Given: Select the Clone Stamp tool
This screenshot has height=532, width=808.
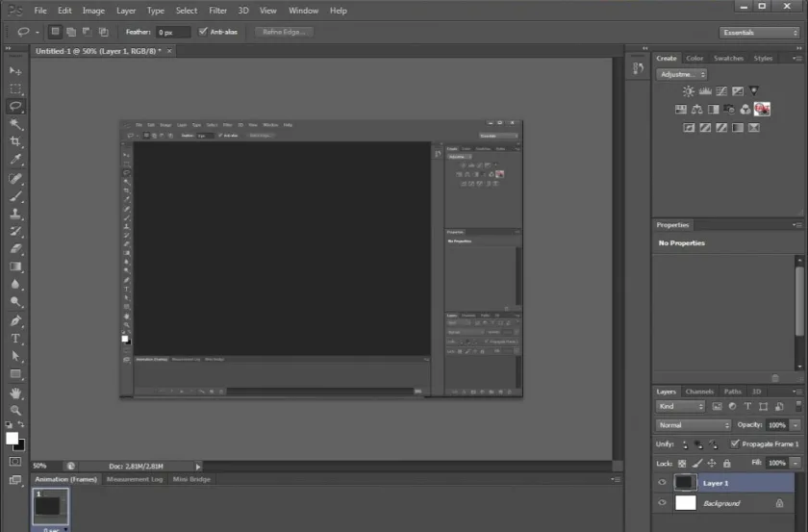Looking at the screenshot, I should (x=15, y=214).
